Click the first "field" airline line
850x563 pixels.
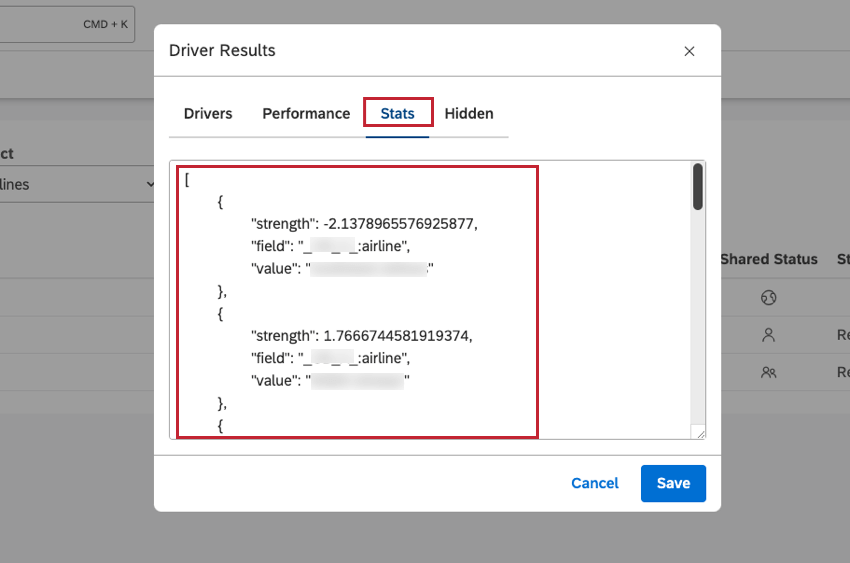330,246
